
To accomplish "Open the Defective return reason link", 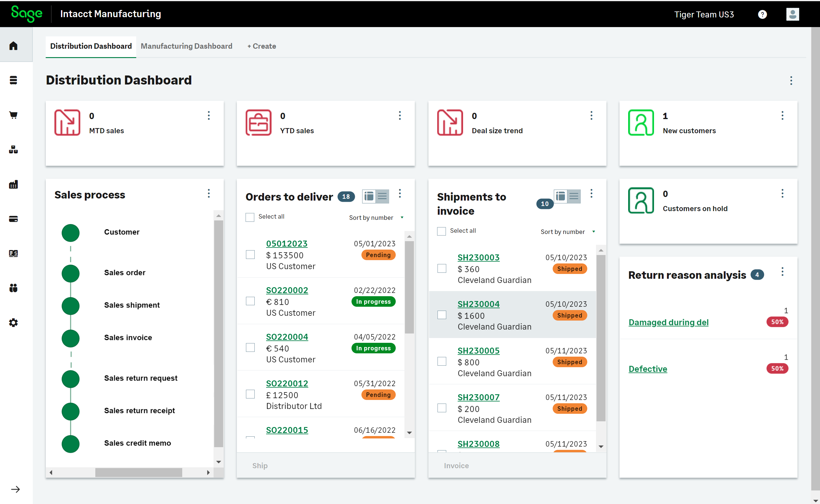I will coord(647,369).
